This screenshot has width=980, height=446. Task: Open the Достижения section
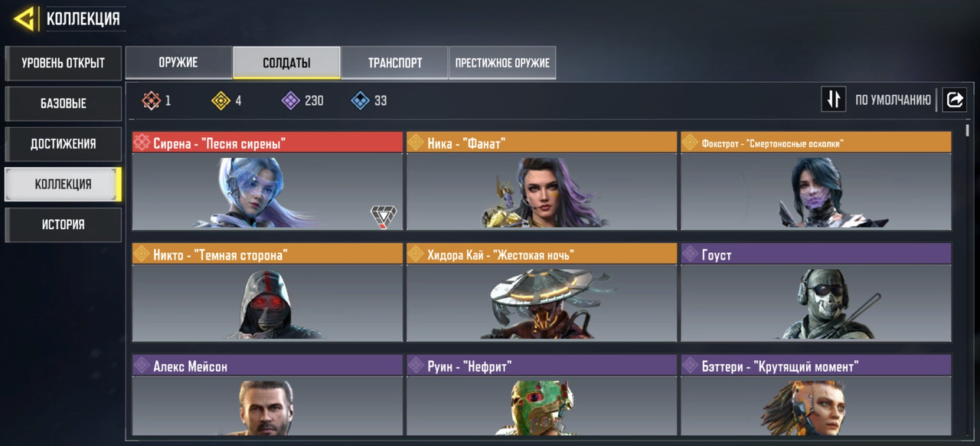point(63,144)
